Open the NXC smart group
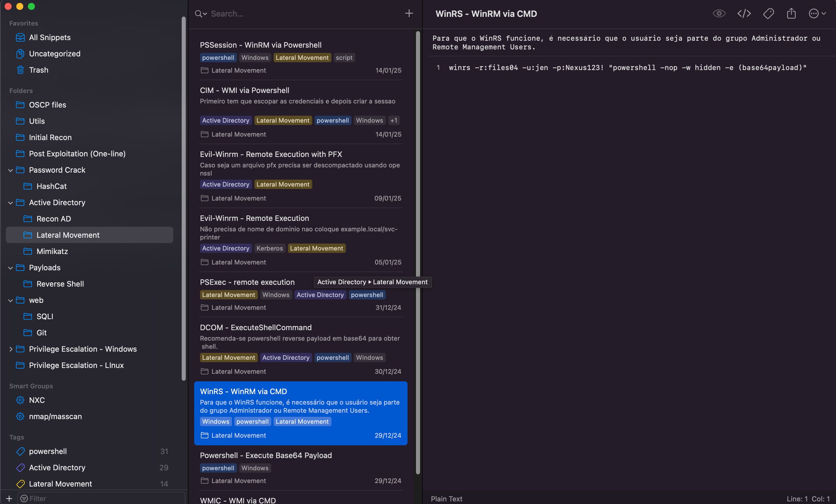This screenshot has width=836, height=504. [x=37, y=400]
